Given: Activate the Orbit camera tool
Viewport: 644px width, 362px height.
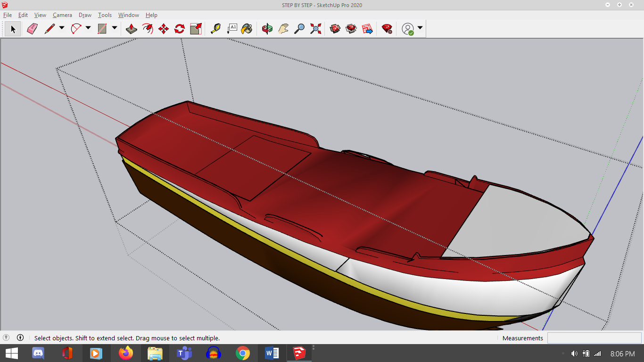Looking at the screenshot, I should (267, 29).
